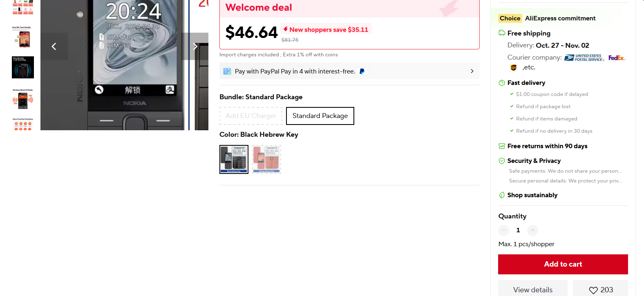
Task: Add the phone to cart
Action: click(563, 264)
